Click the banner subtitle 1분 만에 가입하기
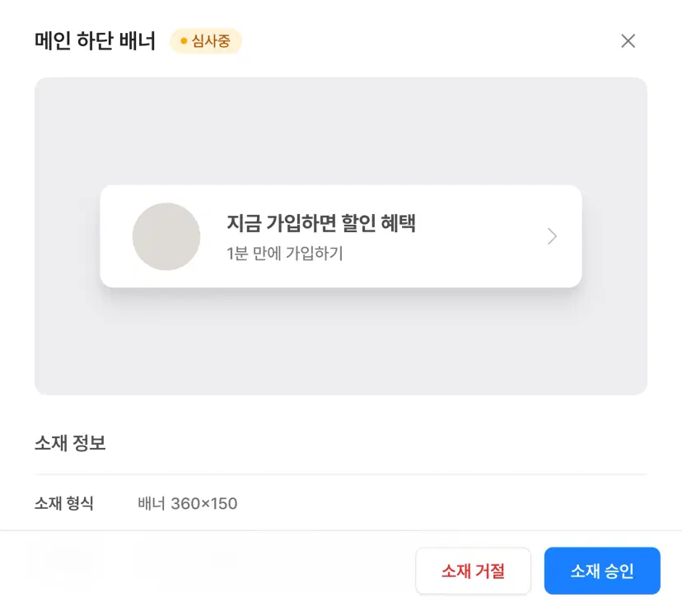Viewport: 682px width, 616px height. (284, 254)
